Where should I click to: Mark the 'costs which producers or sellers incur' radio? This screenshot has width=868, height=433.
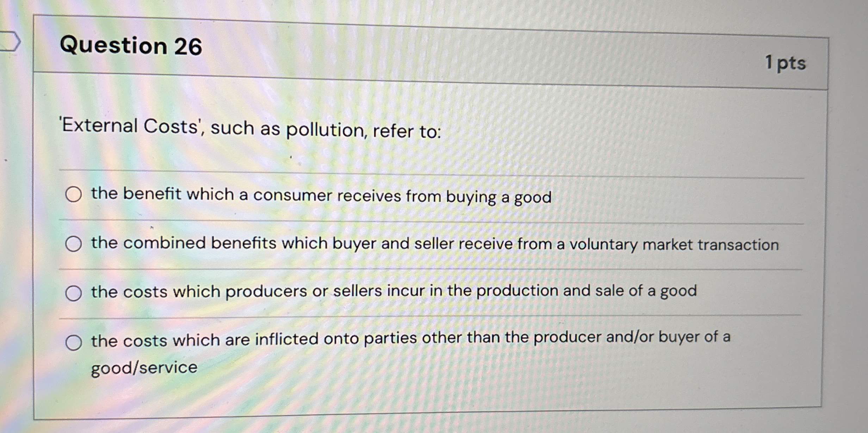74,293
